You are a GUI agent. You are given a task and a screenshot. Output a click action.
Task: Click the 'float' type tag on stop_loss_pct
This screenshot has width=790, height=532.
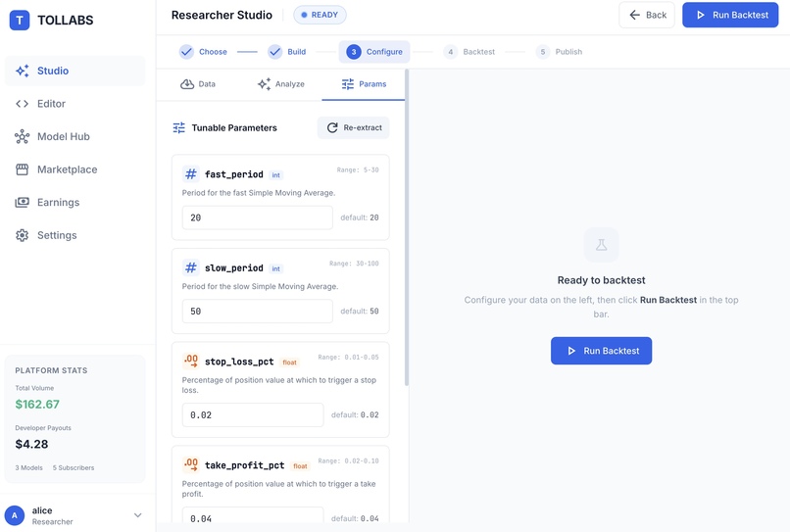click(290, 363)
